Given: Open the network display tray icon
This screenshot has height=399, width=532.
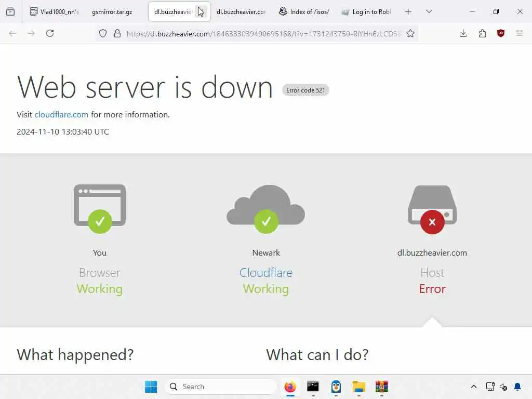Looking at the screenshot, I should [490, 387].
